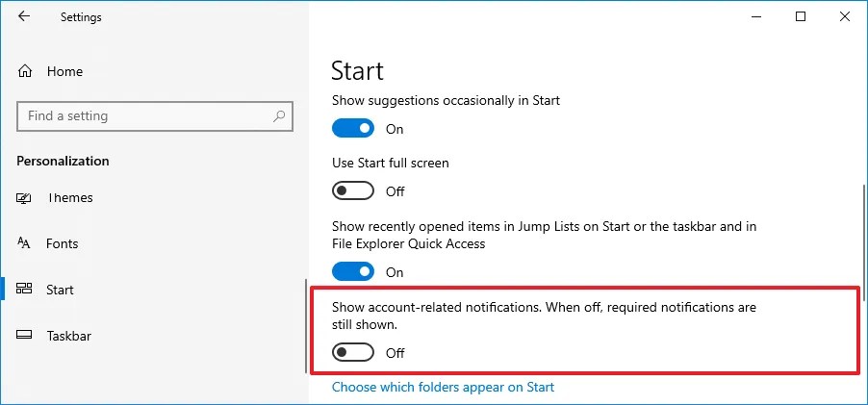The height and width of the screenshot is (405, 868).
Task: Close the Settings window
Action: click(844, 16)
